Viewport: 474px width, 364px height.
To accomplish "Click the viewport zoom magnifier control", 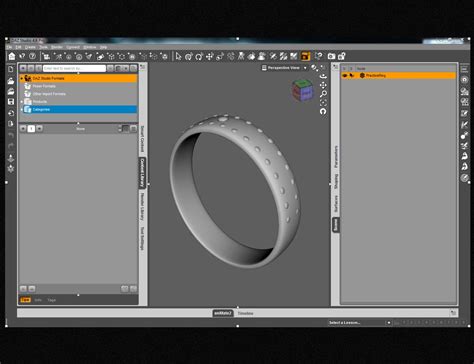I will [x=323, y=94].
